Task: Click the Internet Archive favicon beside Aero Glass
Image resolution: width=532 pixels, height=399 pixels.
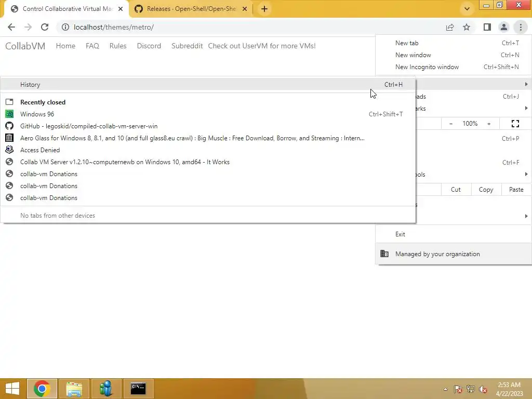Action: pos(9,138)
